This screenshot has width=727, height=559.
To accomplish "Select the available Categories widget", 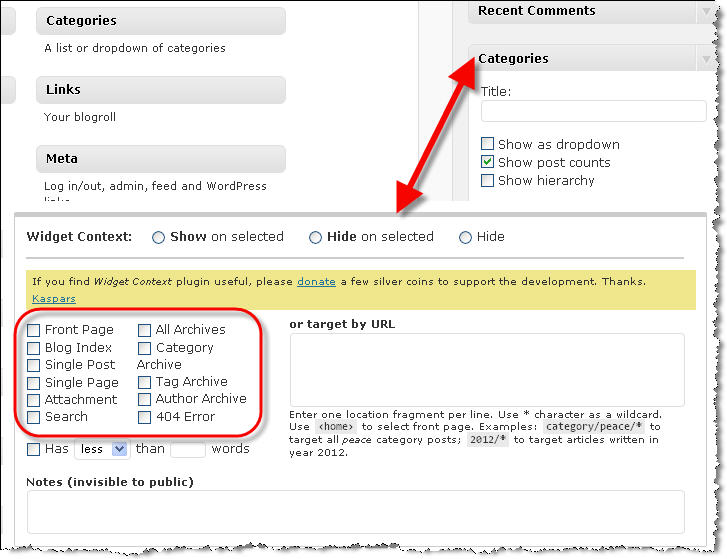I will click(161, 21).
